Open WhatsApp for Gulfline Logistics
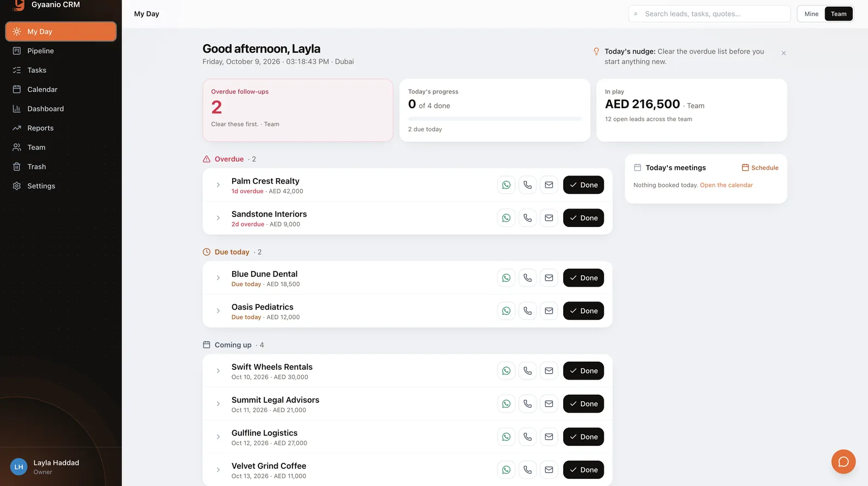 [x=506, y=437]
